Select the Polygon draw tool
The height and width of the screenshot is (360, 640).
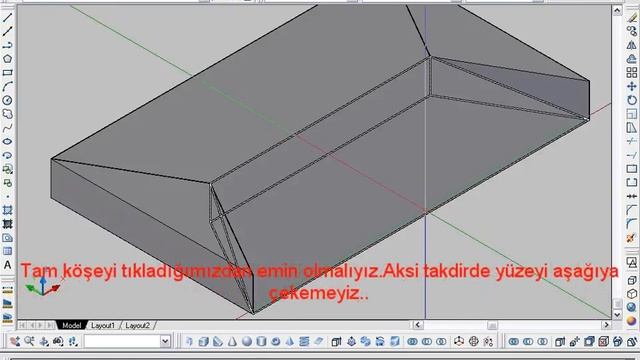(x=7, y=59)
